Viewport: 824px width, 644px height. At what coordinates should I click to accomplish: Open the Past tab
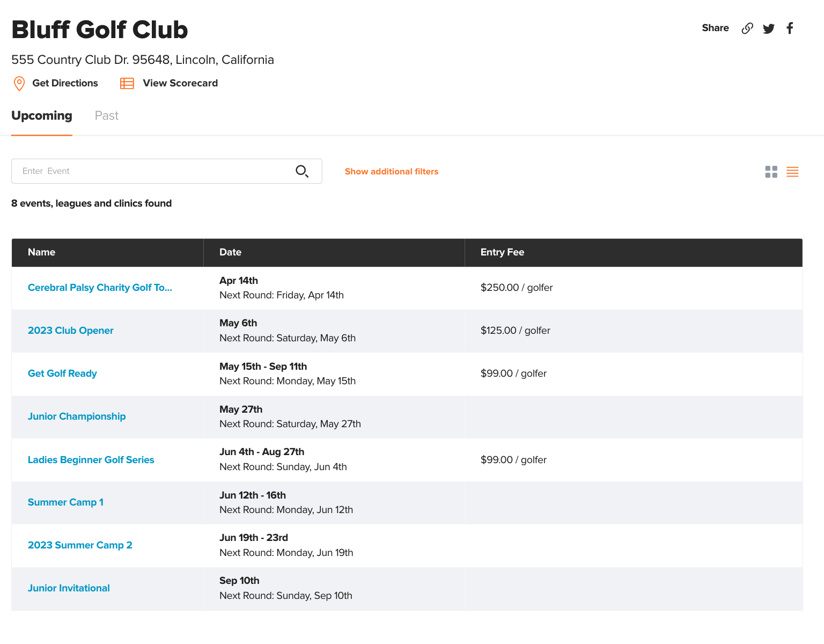click(107, 116)
